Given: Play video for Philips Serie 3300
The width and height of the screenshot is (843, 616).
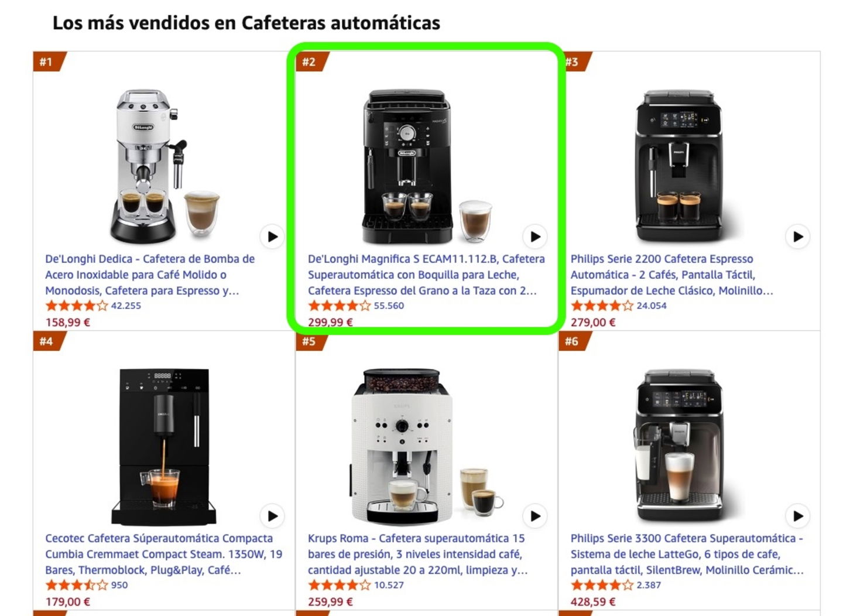Looking at the screenshot, I should point(798,516).
